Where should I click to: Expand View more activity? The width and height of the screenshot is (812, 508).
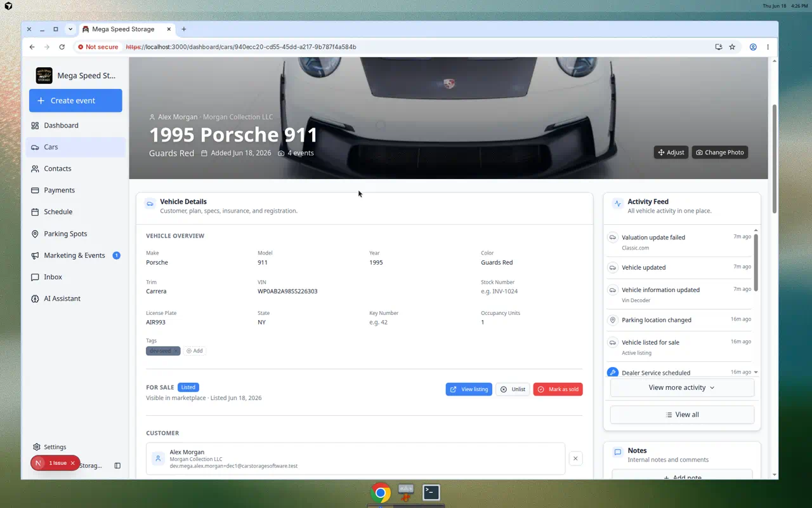click(682, 387)
